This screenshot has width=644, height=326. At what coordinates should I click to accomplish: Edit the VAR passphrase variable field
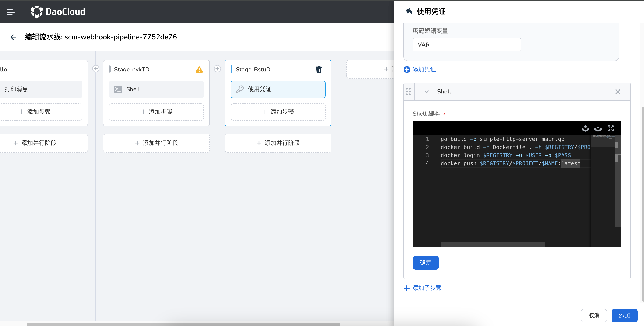point(466,44)
